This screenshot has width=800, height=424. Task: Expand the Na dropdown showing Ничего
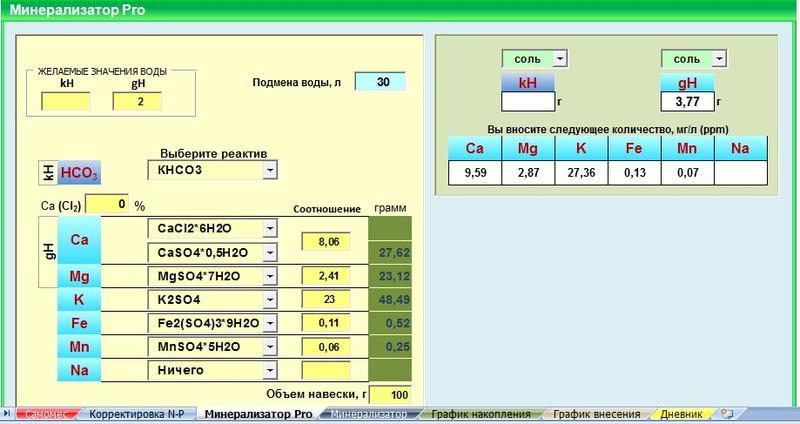click(270, 370)
